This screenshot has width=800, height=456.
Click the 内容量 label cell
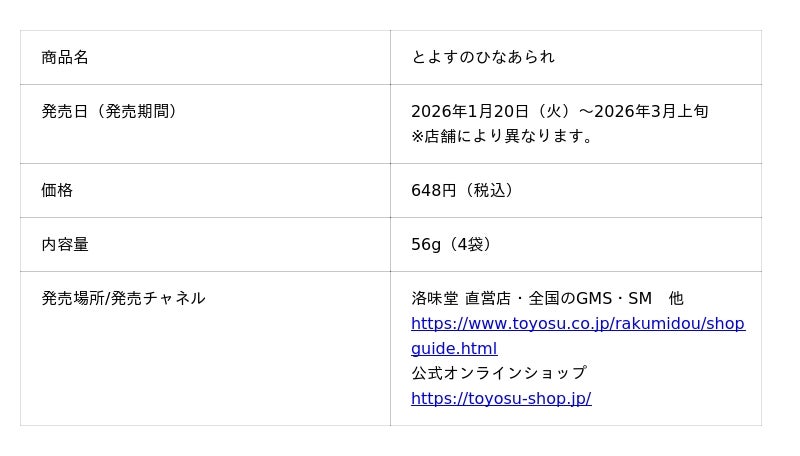coord(65,244)
